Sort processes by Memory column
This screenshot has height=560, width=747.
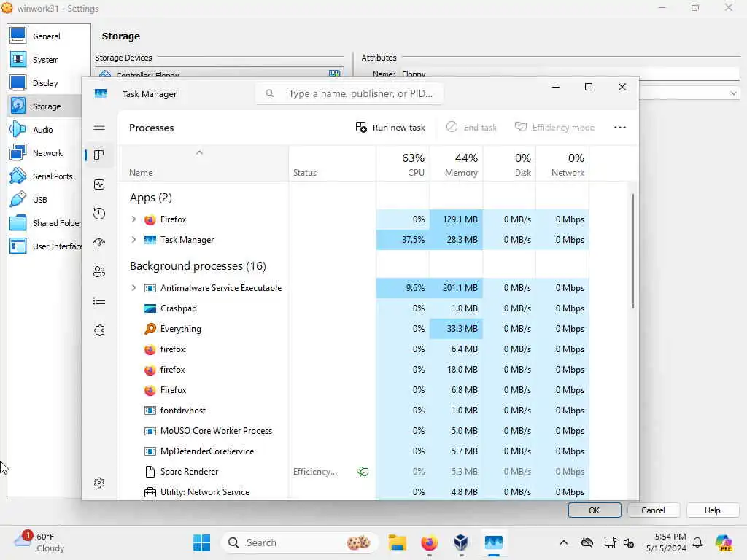pyautogui.click(x=457, y=164)
